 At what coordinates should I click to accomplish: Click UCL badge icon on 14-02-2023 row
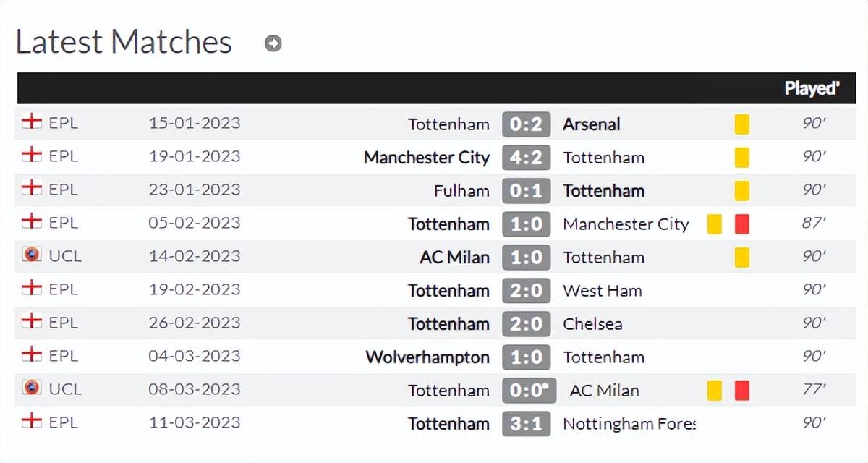[31, 255]
